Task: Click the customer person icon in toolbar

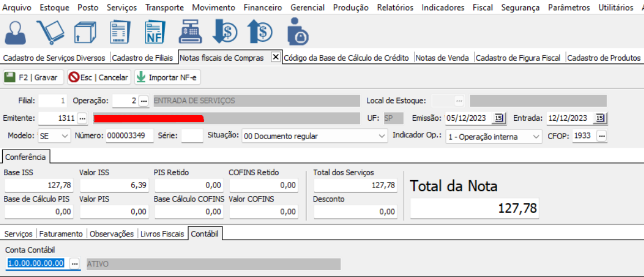Action: click(x=16, y=32)
